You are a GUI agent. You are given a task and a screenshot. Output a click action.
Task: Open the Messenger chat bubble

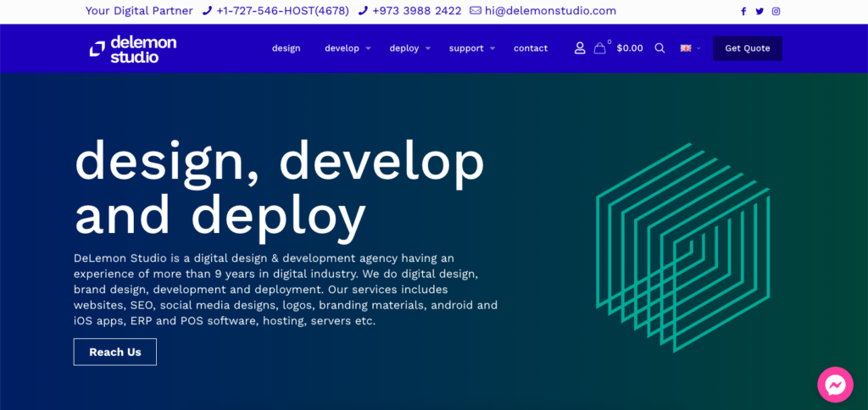click(835, 385)
